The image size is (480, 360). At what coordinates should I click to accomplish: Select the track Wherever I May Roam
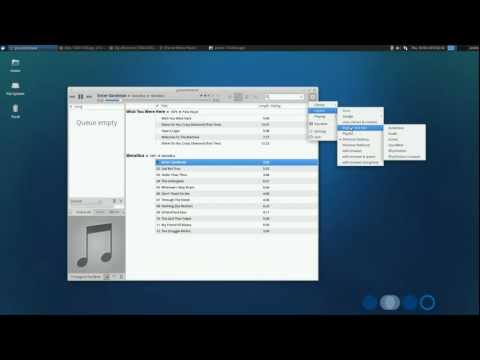point(237,187)
